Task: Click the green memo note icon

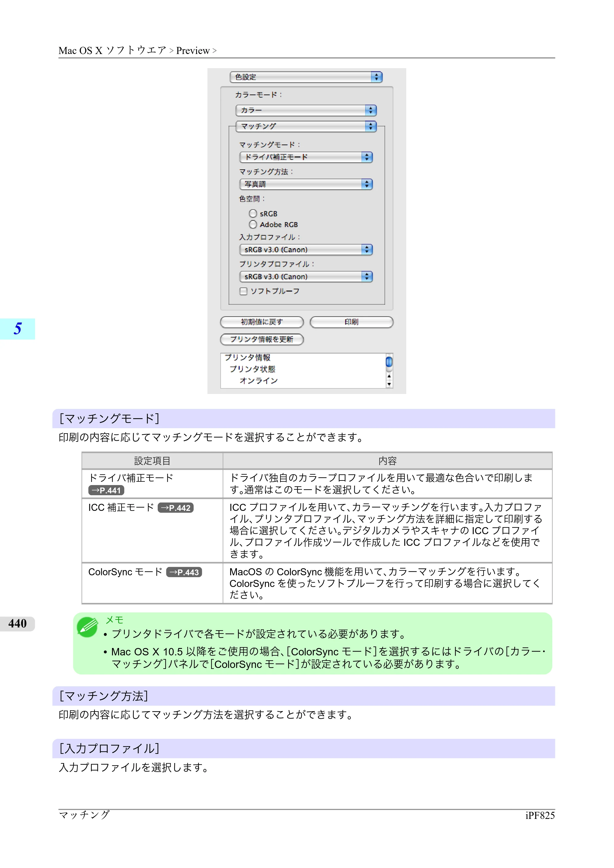Action: [x=87, y=627]
